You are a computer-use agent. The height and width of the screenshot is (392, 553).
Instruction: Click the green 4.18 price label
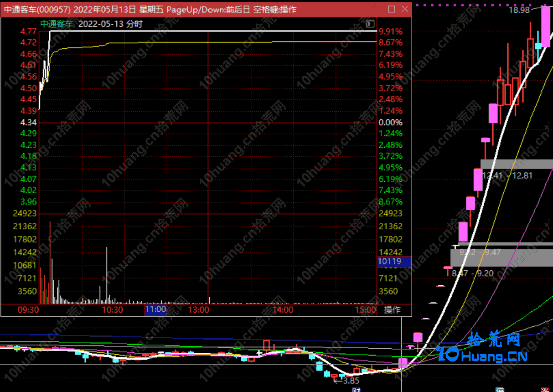click(29, 156)
